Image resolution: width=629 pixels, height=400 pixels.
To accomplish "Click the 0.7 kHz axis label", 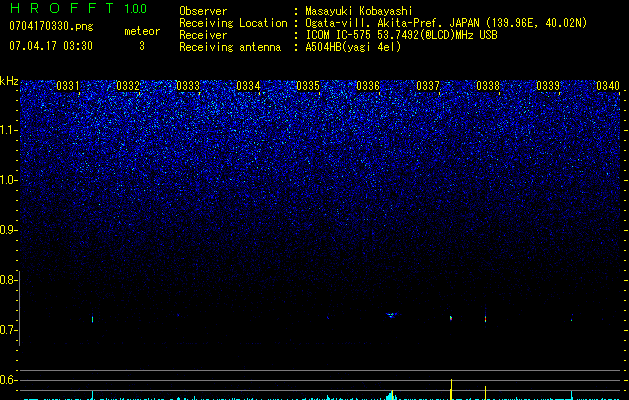I will click(8, 330).
